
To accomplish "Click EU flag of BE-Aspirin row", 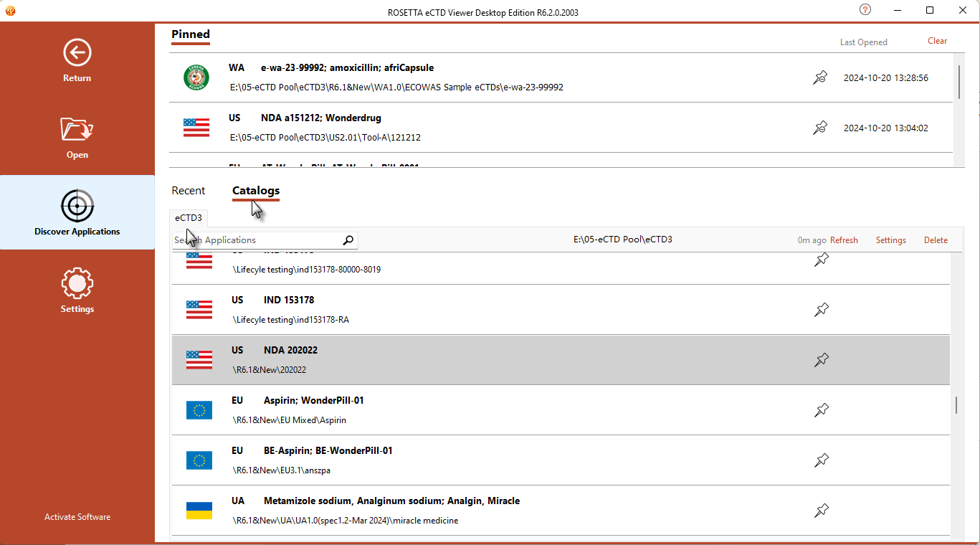I will pos(199,460).
